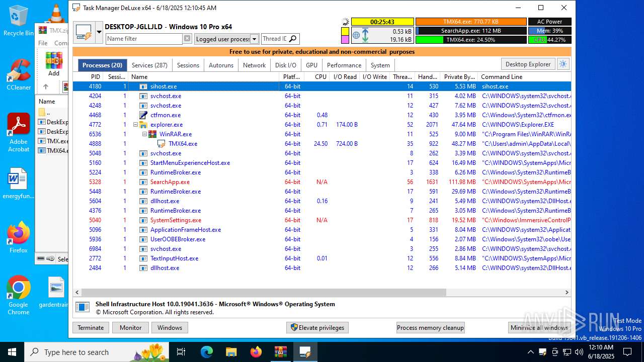Click the TMX64.exe 770.77 KB bar
The height and width of the screenshot is (362, 644).
click(x=471, y=22)
